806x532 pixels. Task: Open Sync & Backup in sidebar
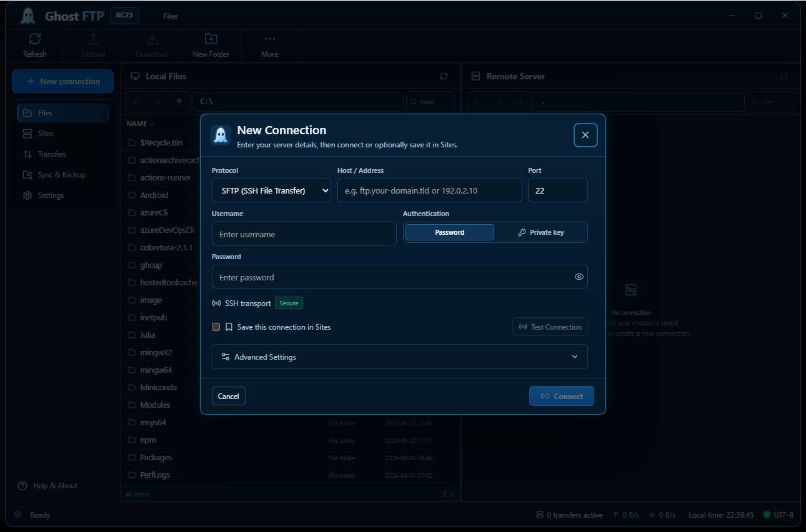(x=63, y=175)
